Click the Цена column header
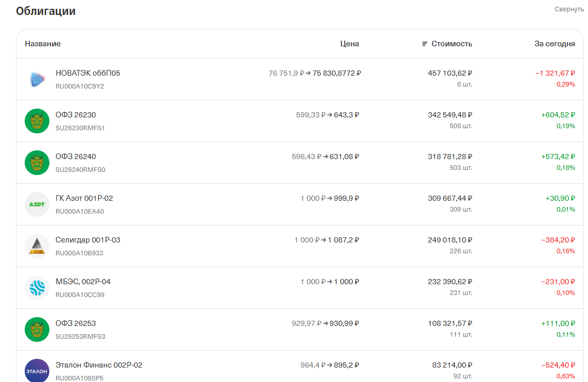 [349, 44]
